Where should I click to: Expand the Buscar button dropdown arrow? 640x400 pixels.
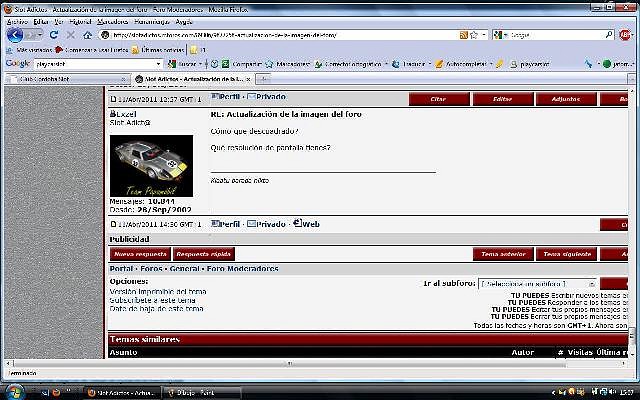click(200, 64)
